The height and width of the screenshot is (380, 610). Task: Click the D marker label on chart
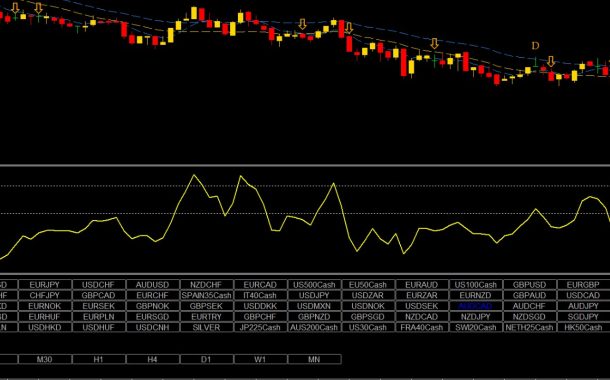tap(536, 46)
